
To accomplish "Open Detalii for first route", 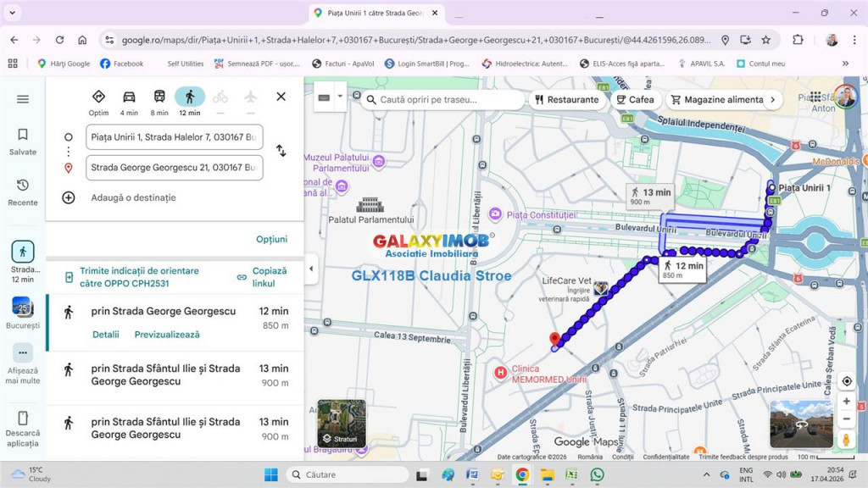I will pos(106,335).
